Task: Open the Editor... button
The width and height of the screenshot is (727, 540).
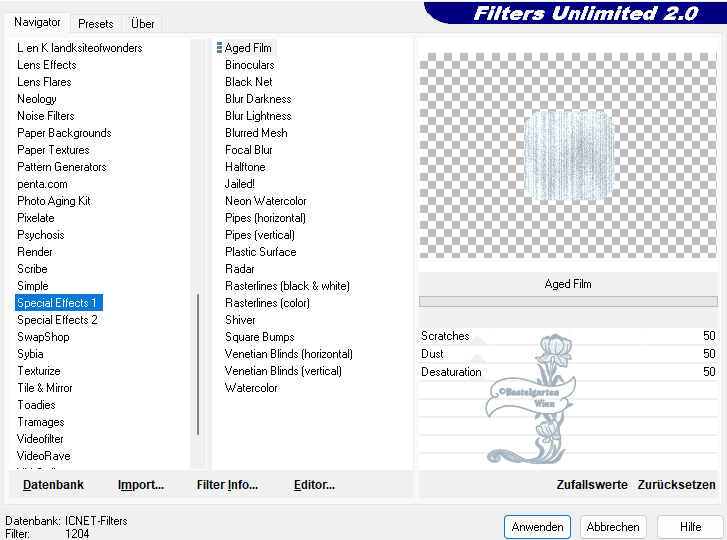Action: (x=314, y=485)
